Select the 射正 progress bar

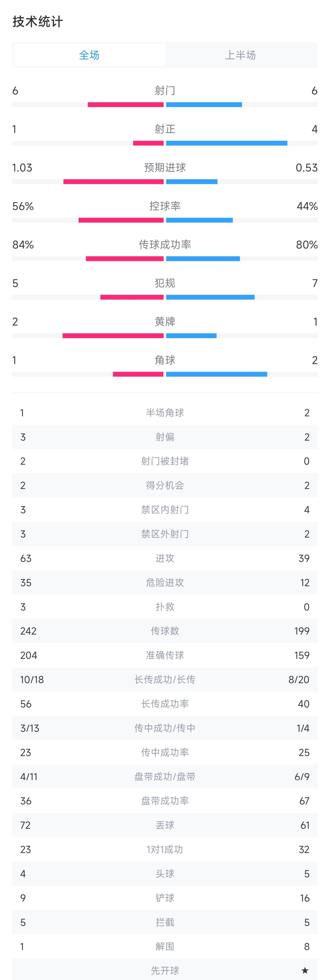[165, 143]
